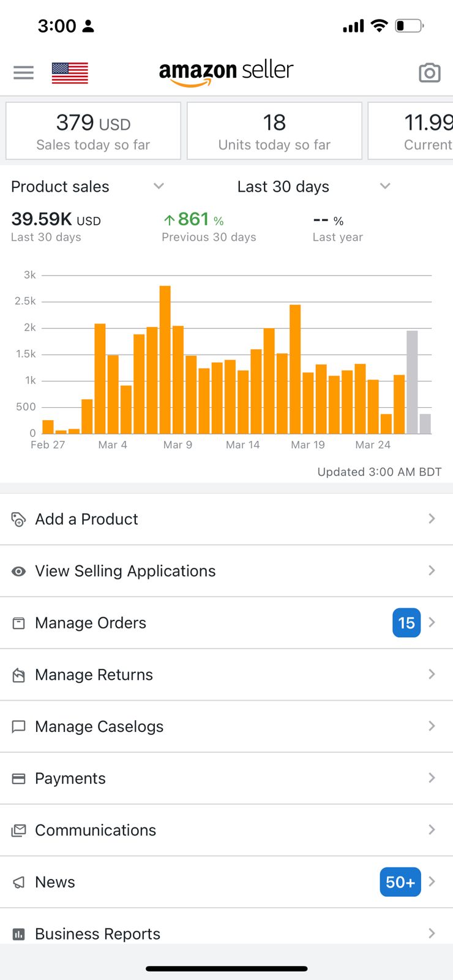Tap the US flag marketplace icon
This screenshot has height=980, width=453.
click(x=70, y=73)
